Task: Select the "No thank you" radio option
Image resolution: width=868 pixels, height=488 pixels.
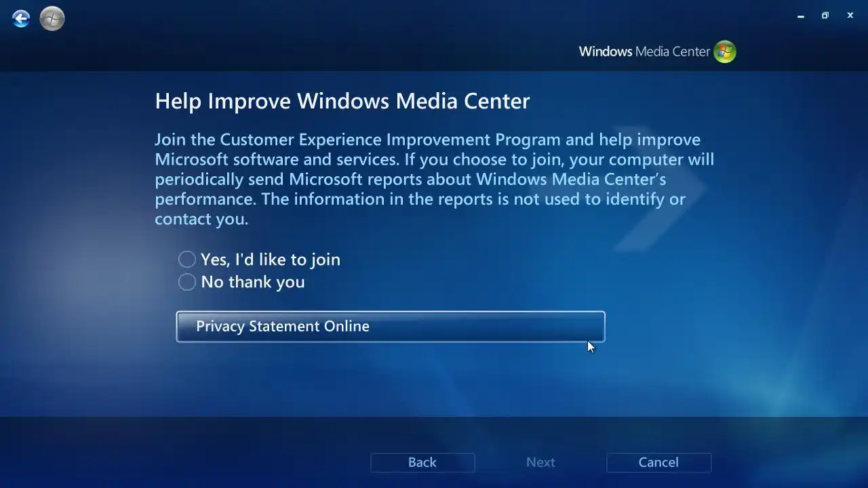Action: point(241,282)
